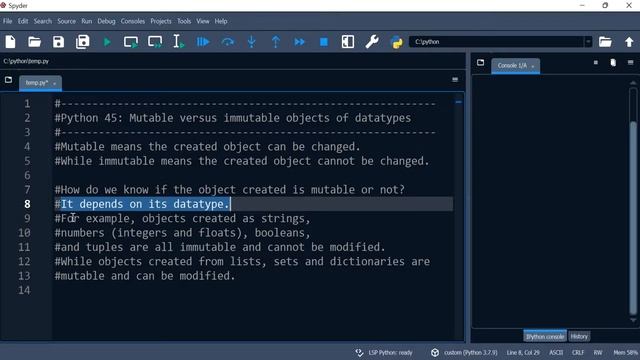Step over the current line icon
640x360 pixels.
point(227,42)
